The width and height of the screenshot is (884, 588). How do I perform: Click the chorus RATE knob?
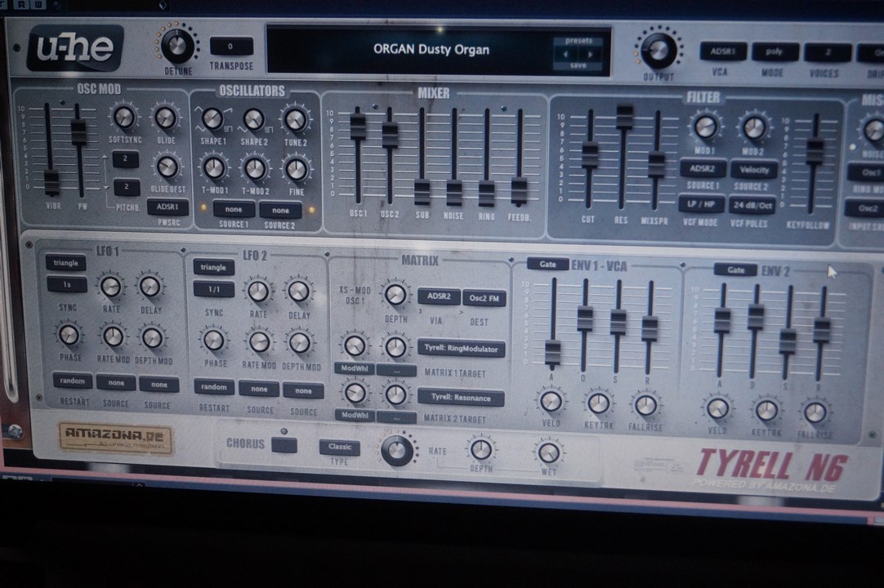pyautogui.click(x=397, y=450)
